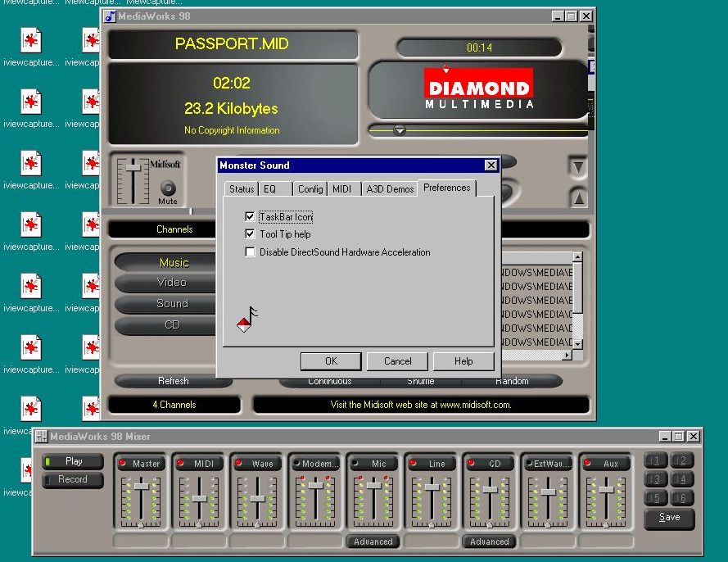This screenshot has width=728, height=562.
Task: Click OK in Monster Sound dialog
Action: [331, 361]
